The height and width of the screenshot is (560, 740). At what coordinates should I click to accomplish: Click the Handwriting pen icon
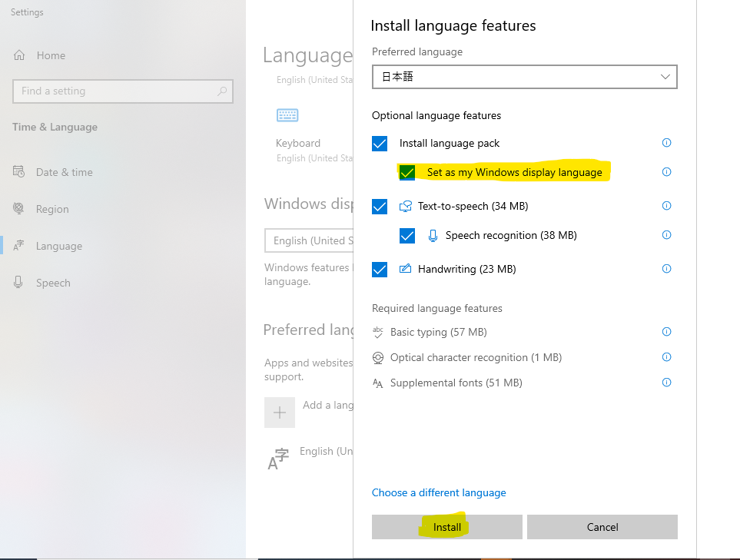(x=406, y=268)
